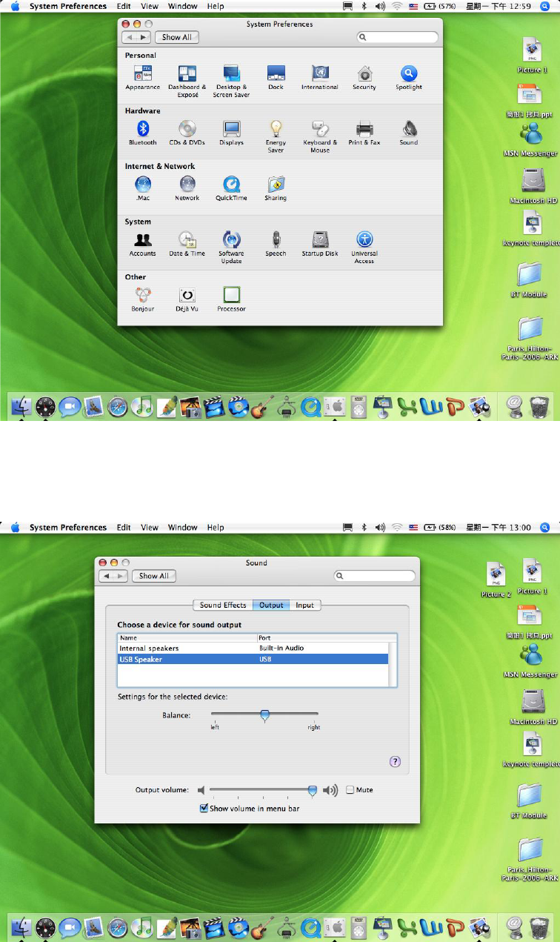This screenshot has height=942, width=560.
Task: Open the Security preference pane
Action: coord(364,78)
